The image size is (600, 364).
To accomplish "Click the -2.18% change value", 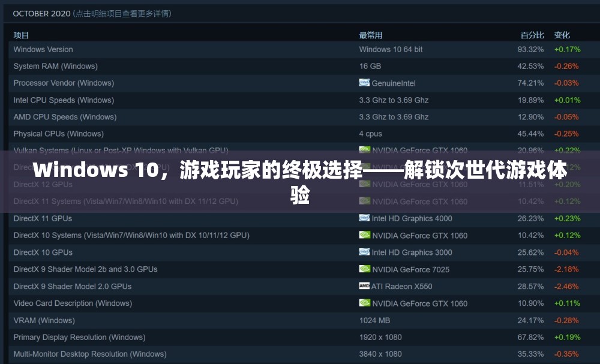I will coord(567,269).
